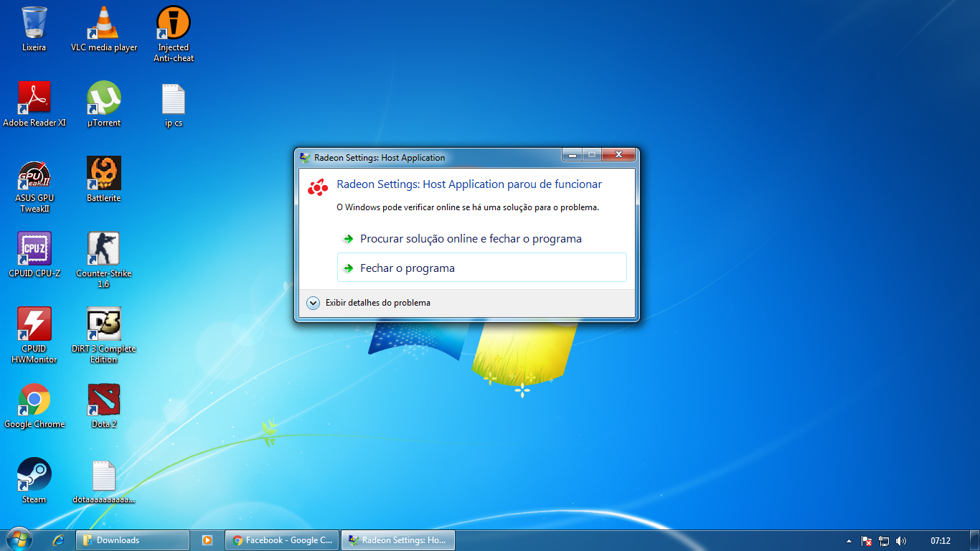The width and height of the screenshot is (980, 551).
Task: Open network status tray icon
Action: click(884, 541)
